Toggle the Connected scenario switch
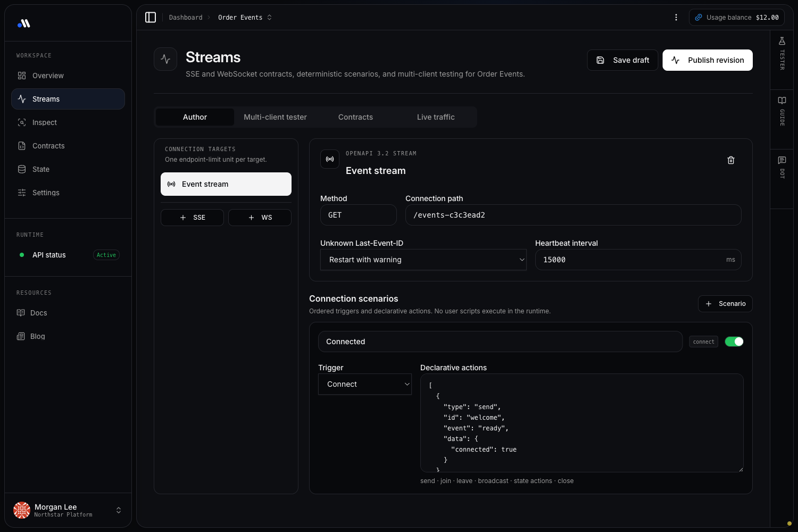Viewport: 798px width, 532px height. tap(734, 342)
